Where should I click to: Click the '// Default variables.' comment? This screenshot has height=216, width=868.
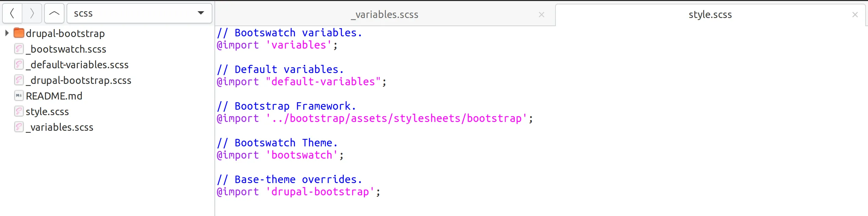point(280,70)
